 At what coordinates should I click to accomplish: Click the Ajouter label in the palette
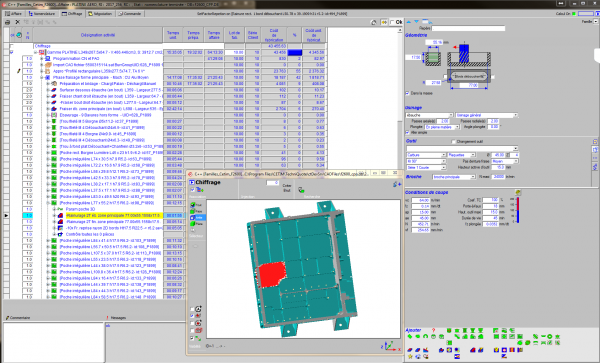[414, 330]
